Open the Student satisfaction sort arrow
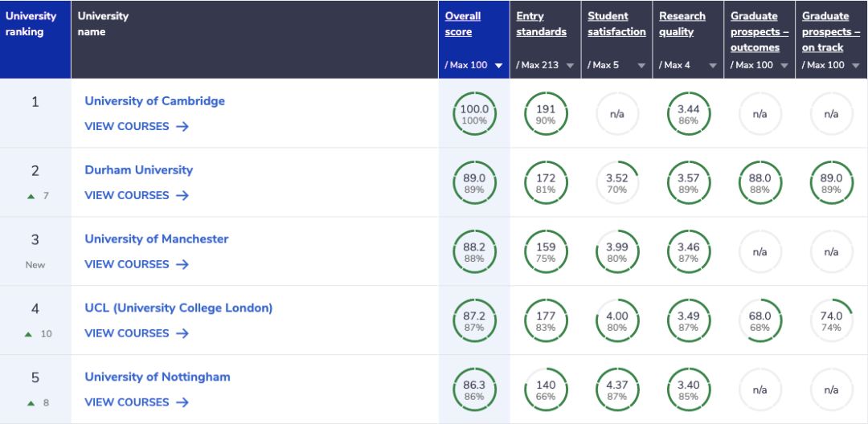868x424 pixels. point(641,66)
